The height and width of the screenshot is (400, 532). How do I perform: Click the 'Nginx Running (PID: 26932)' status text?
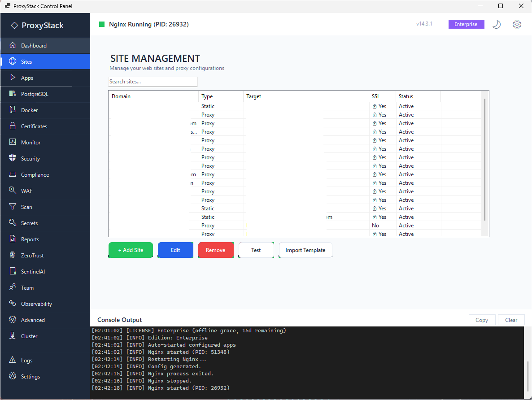[149, 24]
